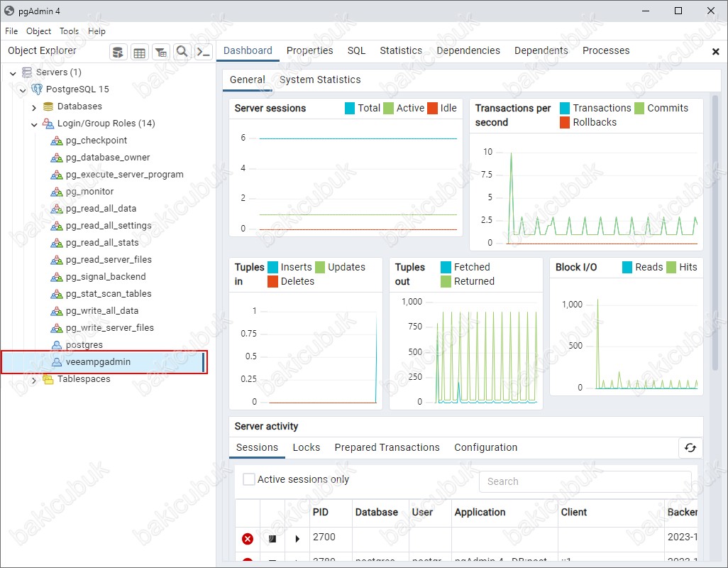Click the Login/Group Roles icon
Image resolution: width=728 pixels, height=568 pixels.
pyautogui.click(x=48, y=124)
